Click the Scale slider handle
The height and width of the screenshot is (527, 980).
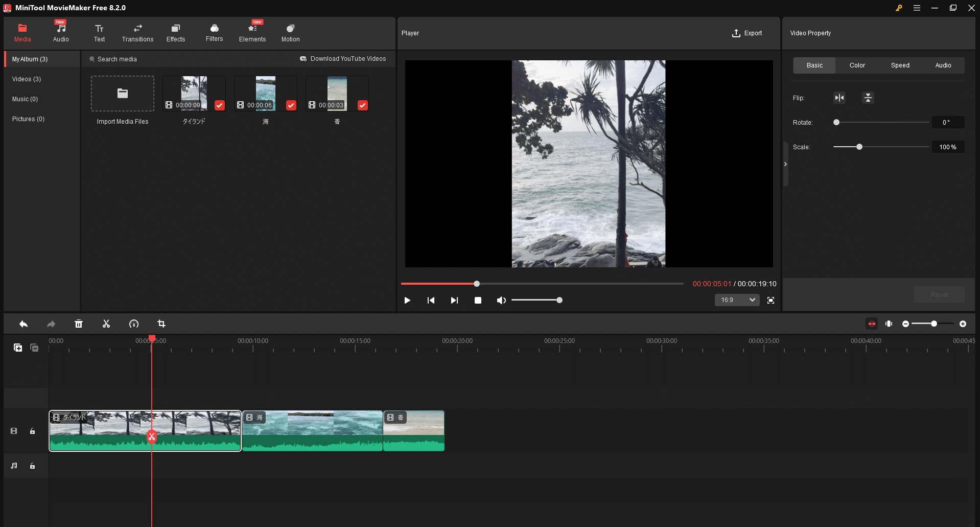[x=859, y=147]
